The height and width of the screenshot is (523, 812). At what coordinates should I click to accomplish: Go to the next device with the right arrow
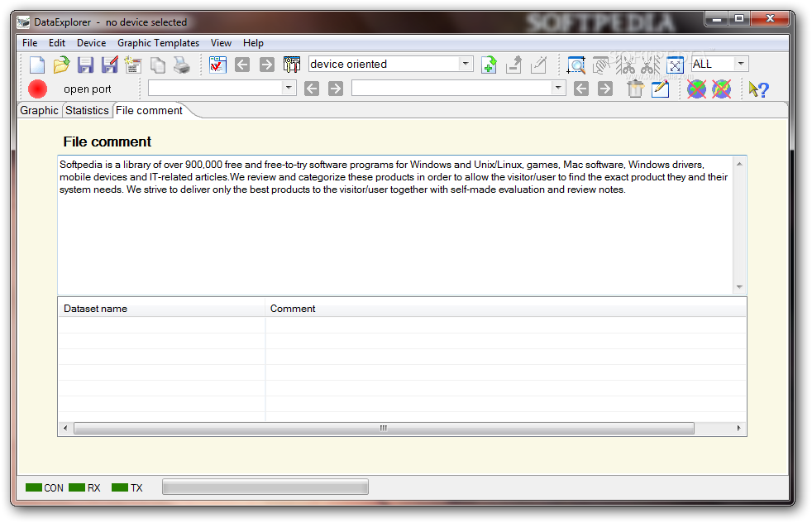click(x=267, y=65)
